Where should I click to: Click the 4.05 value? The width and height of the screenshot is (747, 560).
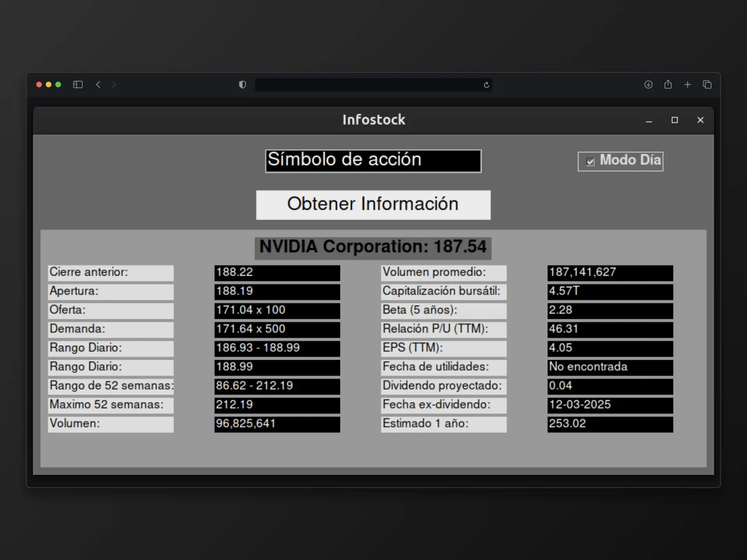pyautogui.click(x=610, y=349)
